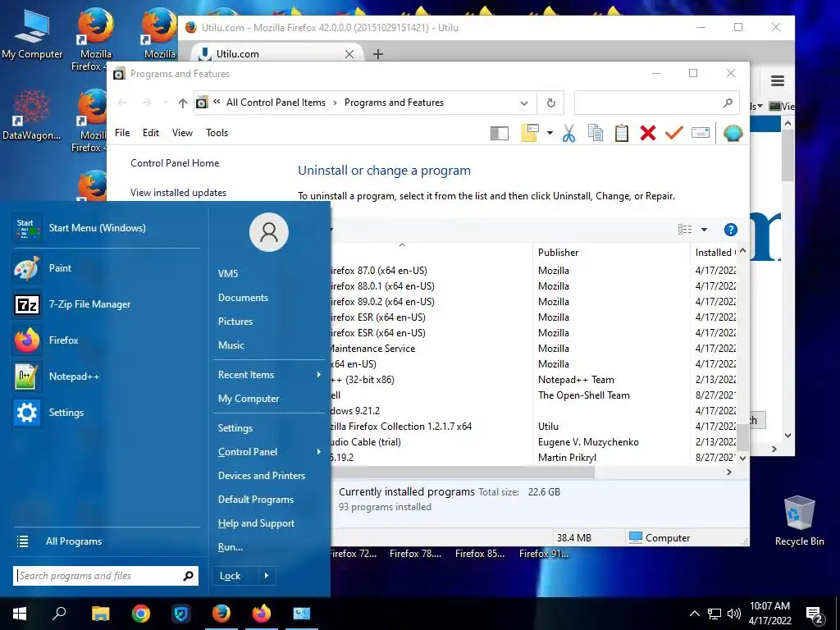Open the Tools menu
Image resolution: width=840 pixels, height=630 pixels.
coord(217,133)
